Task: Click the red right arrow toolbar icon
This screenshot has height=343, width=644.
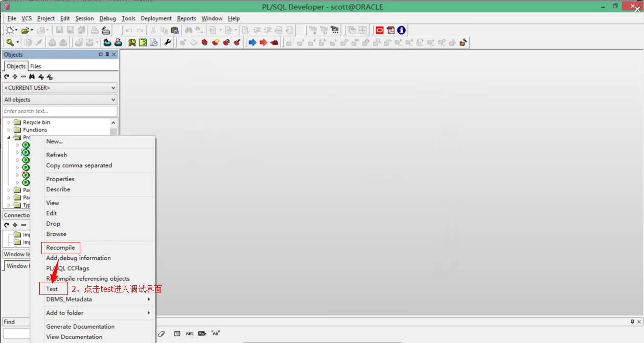Action: pos(263,42)
